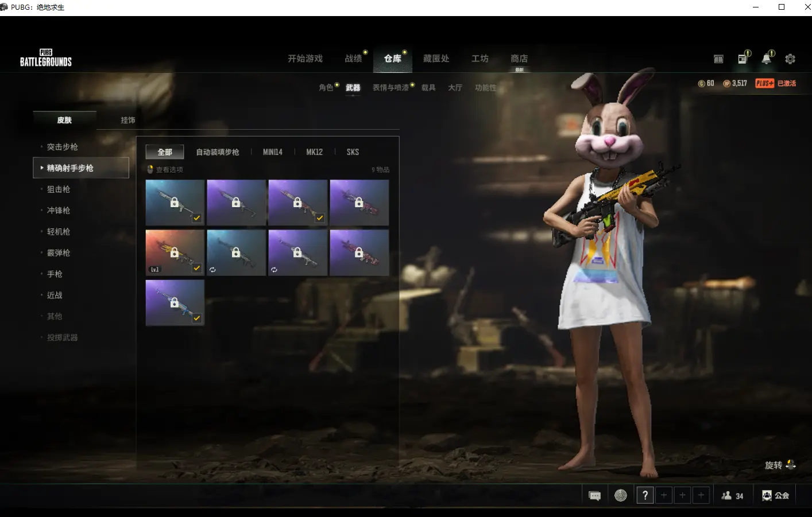The image size is (812, 517).
Task: Click the middle plus invite slot
Action: pyautogui.click(x=683, y=495)
